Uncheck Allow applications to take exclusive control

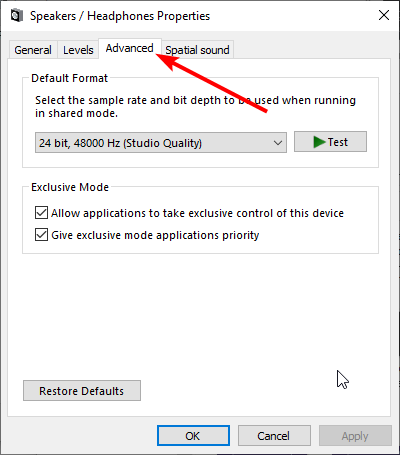pyautogui.click(x=41, y=213)
